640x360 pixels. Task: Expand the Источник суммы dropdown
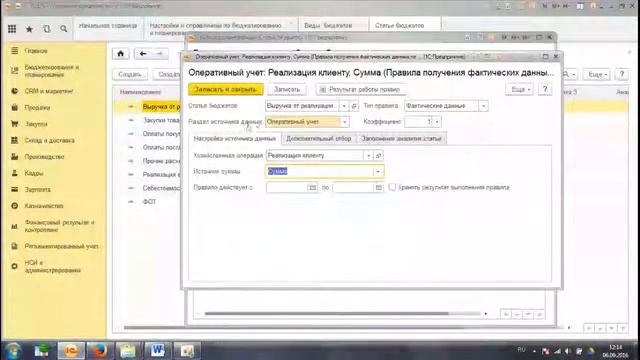[x=378, y=171]
